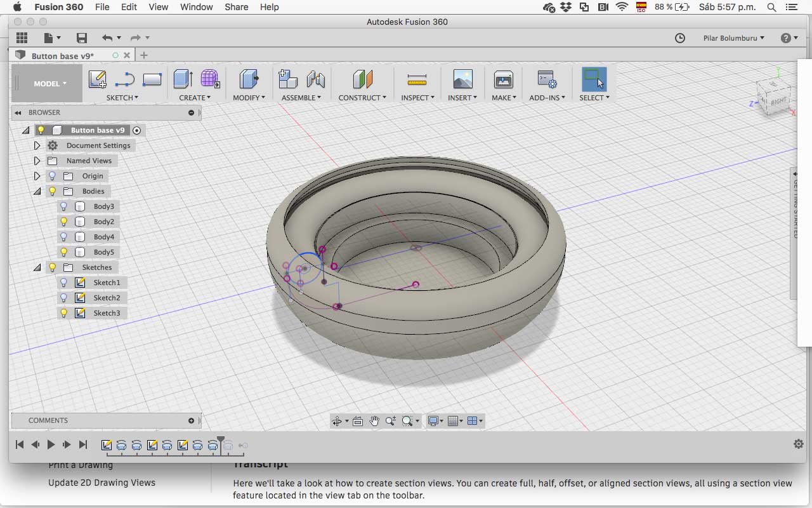Viewport: 812px width, 508px height.
Task: Open the File menu
Action: pyautogui.click(x=102, y=7)
